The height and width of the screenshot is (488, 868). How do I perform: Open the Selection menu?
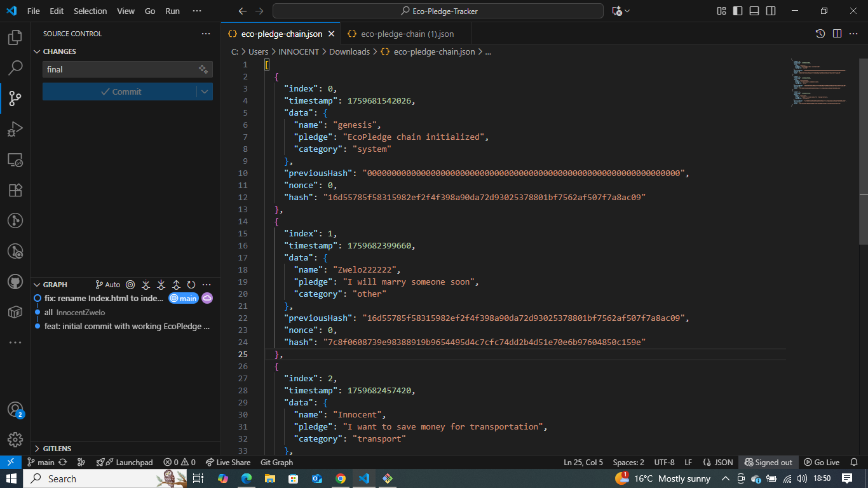tap(90, 11)
